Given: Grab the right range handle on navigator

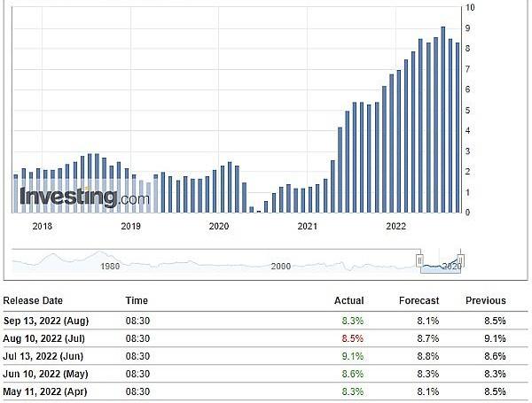Looking at the screenshot, I should [x=460, y=260].
